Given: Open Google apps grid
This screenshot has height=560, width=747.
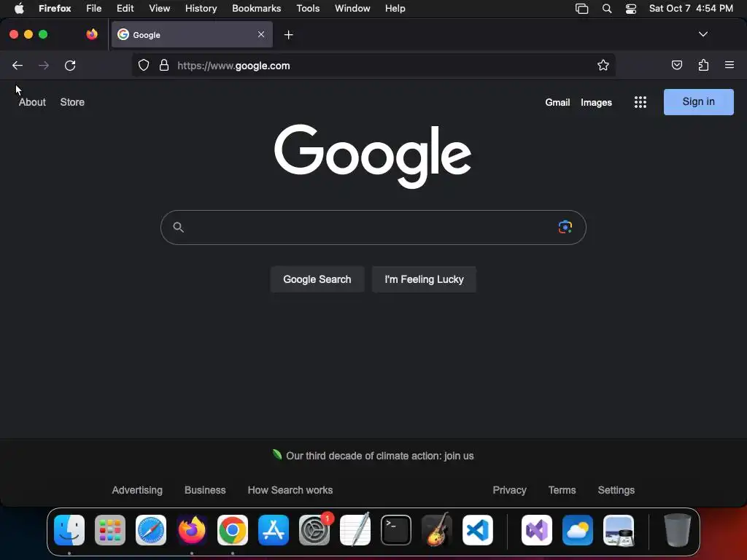Looking at the screenshot, I should point(640,102).
